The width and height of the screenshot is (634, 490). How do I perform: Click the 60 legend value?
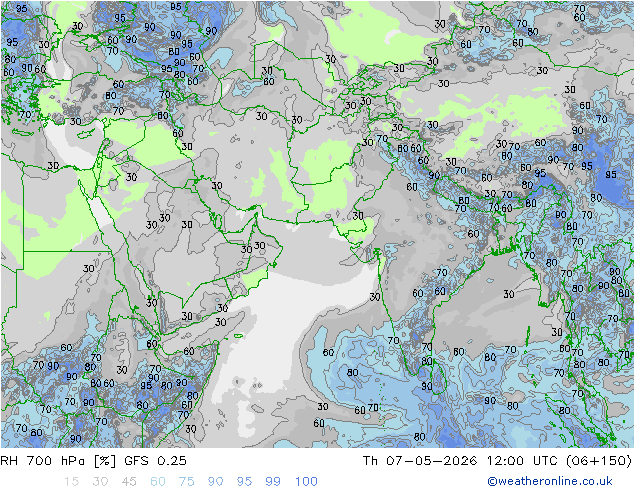158,482
